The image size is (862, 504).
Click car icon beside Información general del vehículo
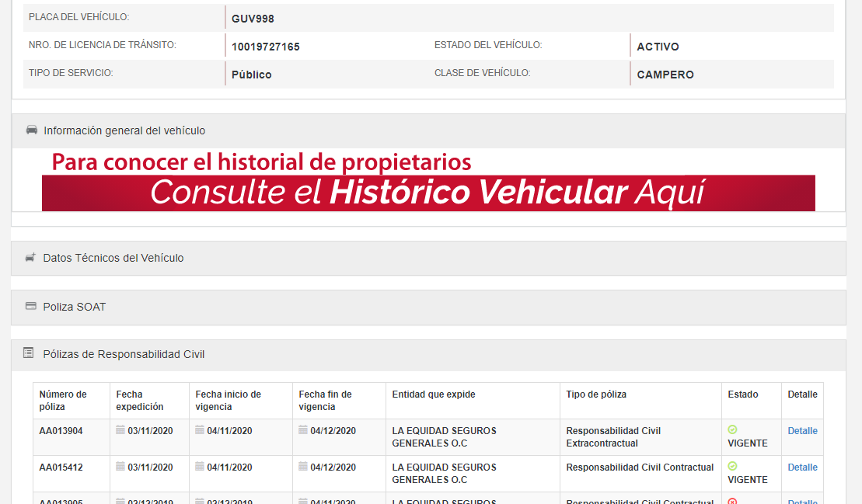pyautogui.click(x=31, y=130)
